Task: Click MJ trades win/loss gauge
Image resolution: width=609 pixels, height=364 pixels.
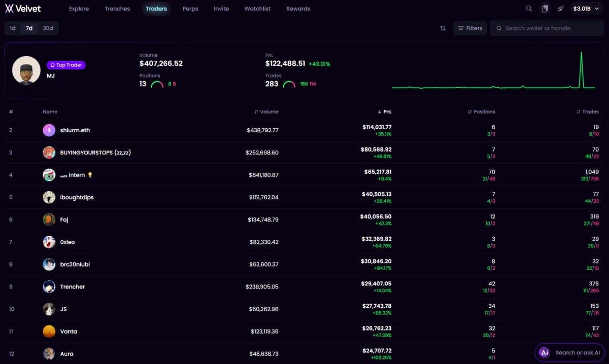Action: [289, 84]
